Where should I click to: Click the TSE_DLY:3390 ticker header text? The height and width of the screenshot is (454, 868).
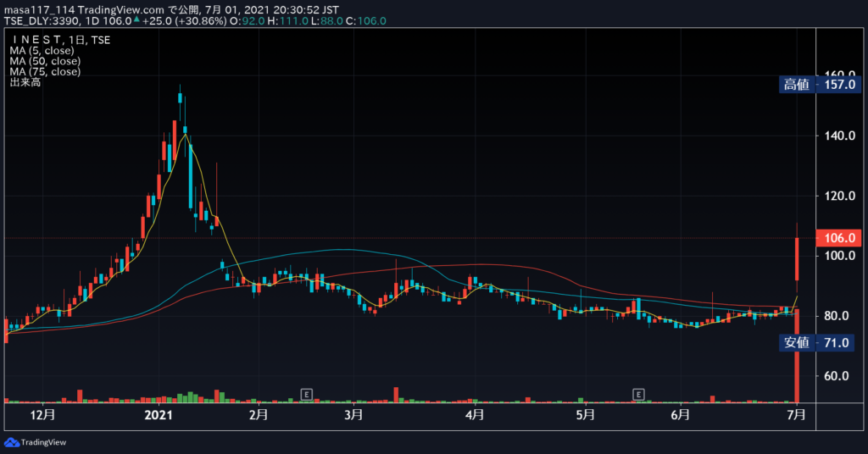42,21
